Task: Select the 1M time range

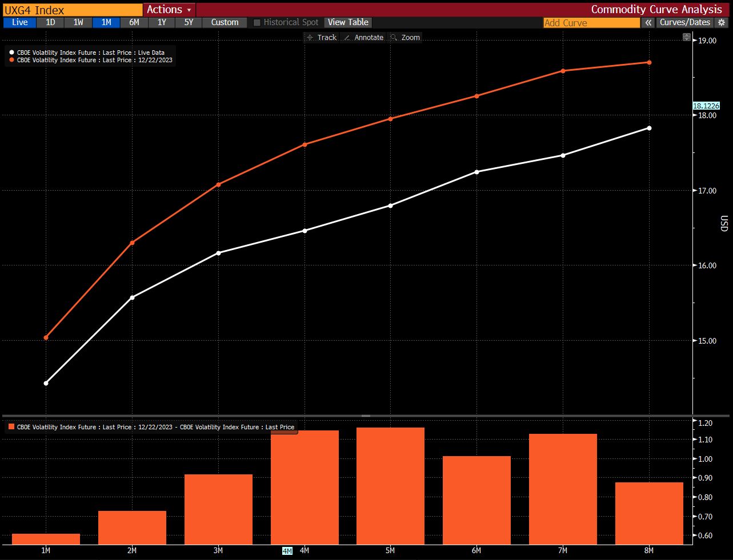Action: click(106, 22)
